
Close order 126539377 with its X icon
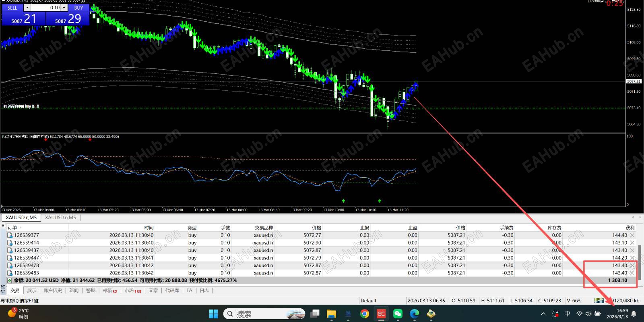coord(632,235)
